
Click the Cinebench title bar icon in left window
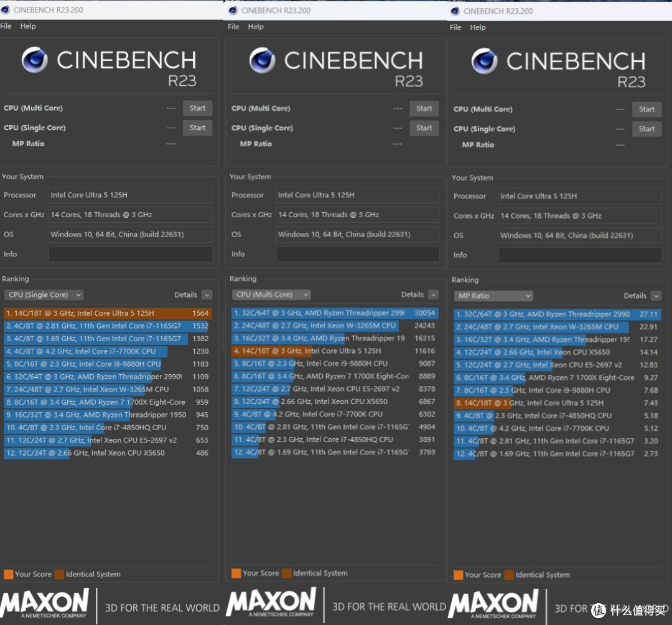[5, 9]
